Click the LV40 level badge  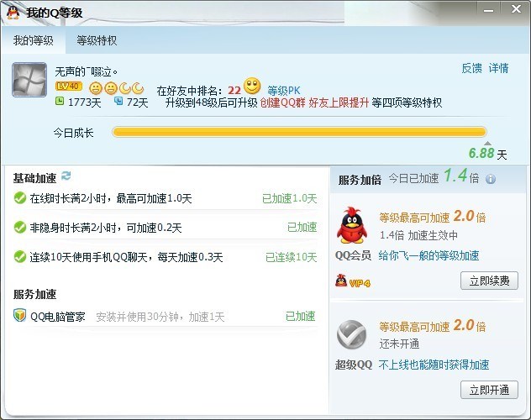(x=69, y=87)
